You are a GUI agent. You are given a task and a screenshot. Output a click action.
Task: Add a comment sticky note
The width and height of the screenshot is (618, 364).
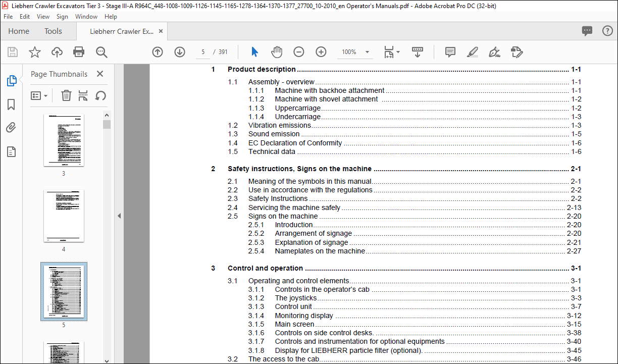click(450, 52)
